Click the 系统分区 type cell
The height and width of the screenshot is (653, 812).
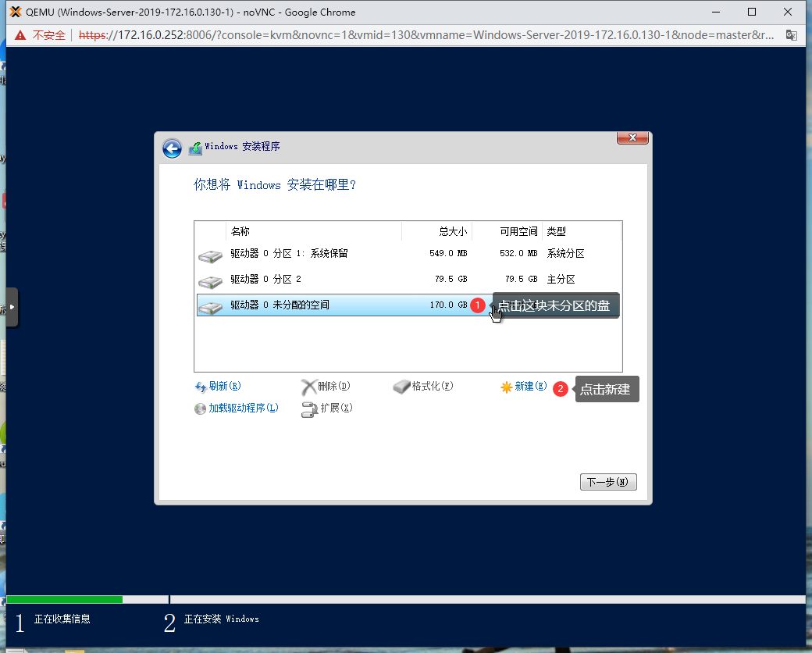565,253
